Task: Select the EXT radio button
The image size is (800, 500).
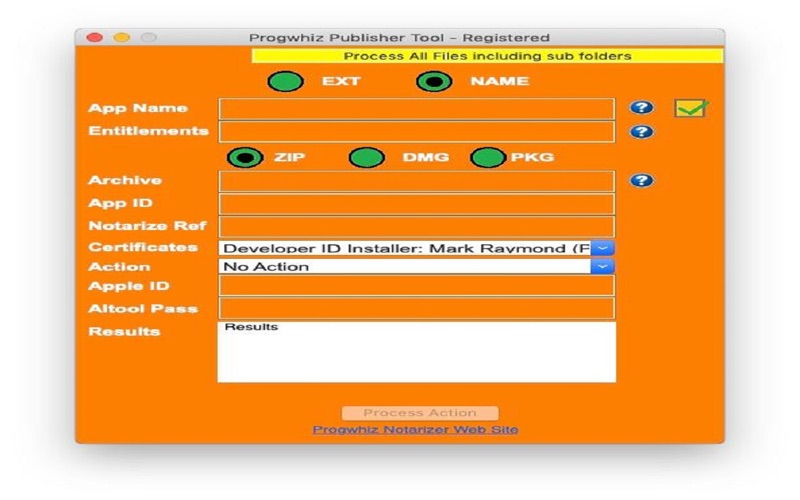Action: coord(286,82)
